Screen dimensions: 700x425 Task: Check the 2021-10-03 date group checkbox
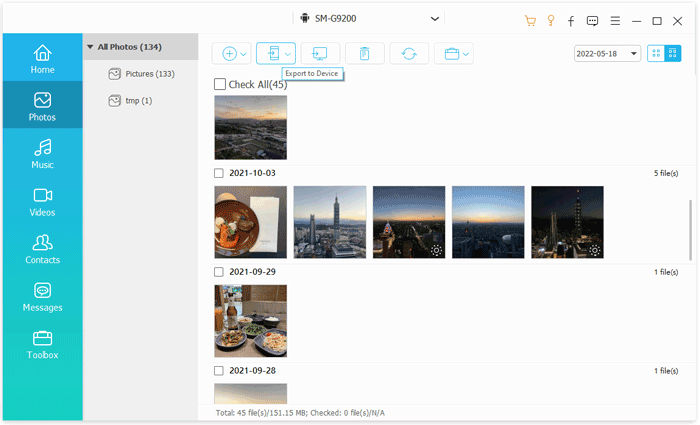[x=219, y=173]
